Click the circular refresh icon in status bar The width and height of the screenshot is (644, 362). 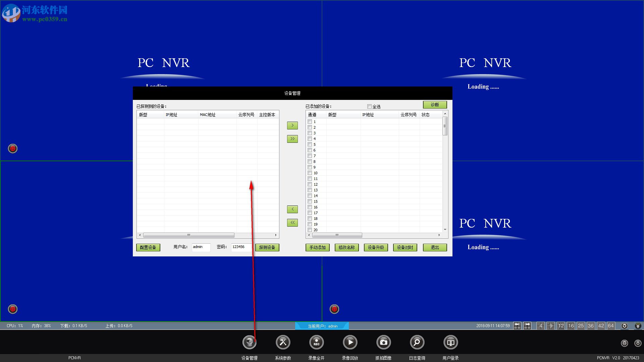point(625,326)
